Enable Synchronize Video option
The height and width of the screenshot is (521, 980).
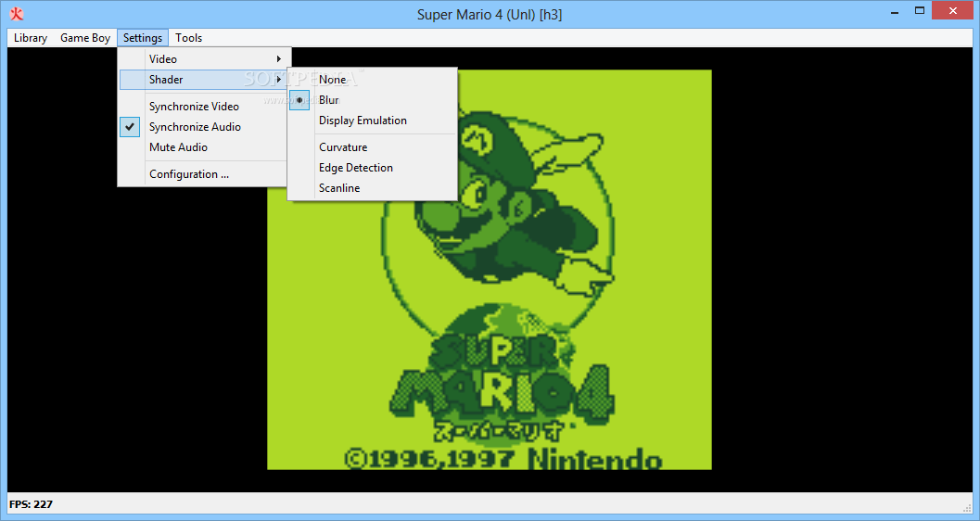203,107
